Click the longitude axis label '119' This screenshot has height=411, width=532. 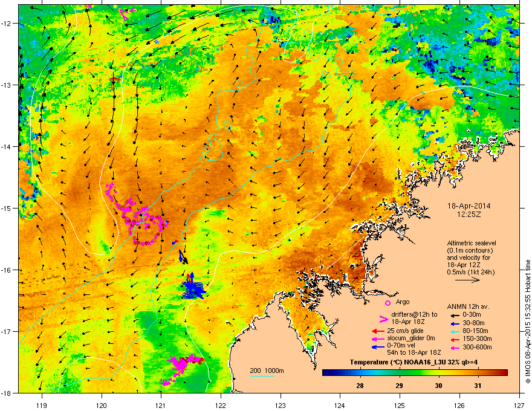point(42,405)
